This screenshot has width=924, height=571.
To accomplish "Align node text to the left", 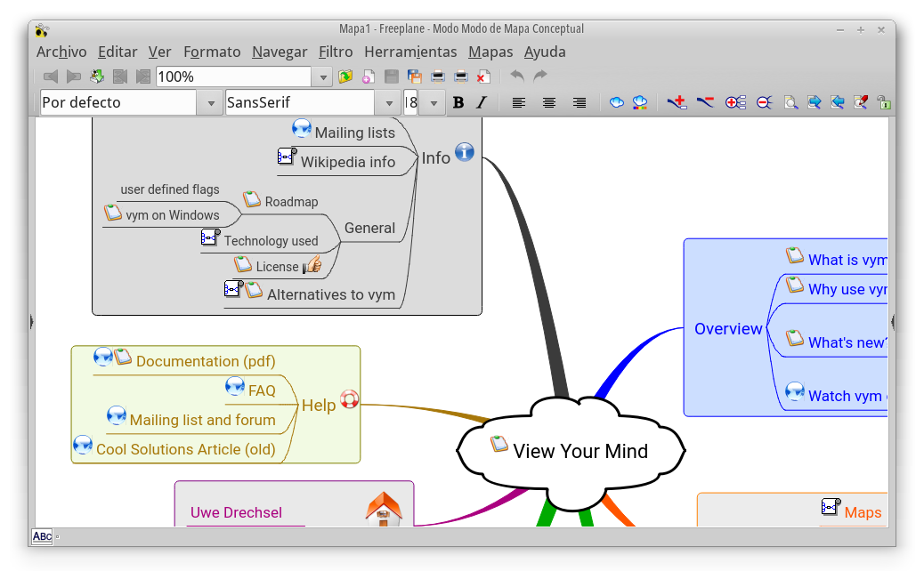I will 519,103.
